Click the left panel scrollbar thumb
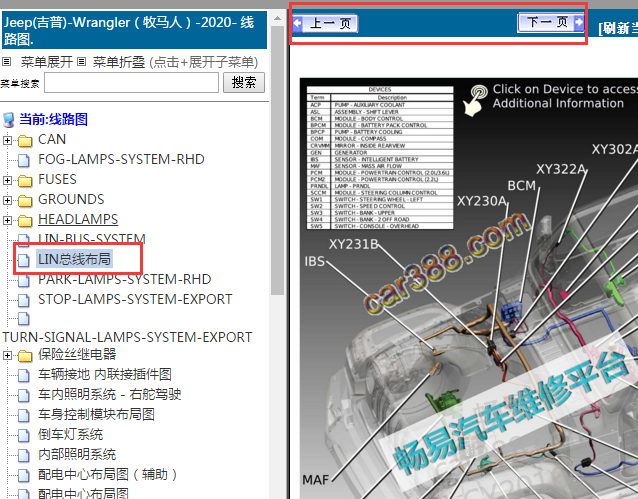638x499 pixels. [x=277, y=160]
